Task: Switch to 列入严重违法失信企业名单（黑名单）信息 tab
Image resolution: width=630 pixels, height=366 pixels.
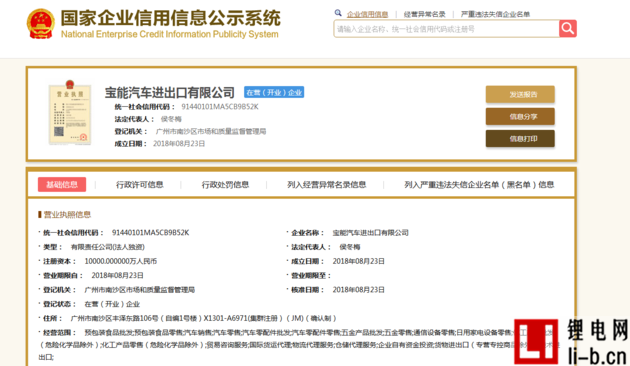Action: [x=479, y=184]
